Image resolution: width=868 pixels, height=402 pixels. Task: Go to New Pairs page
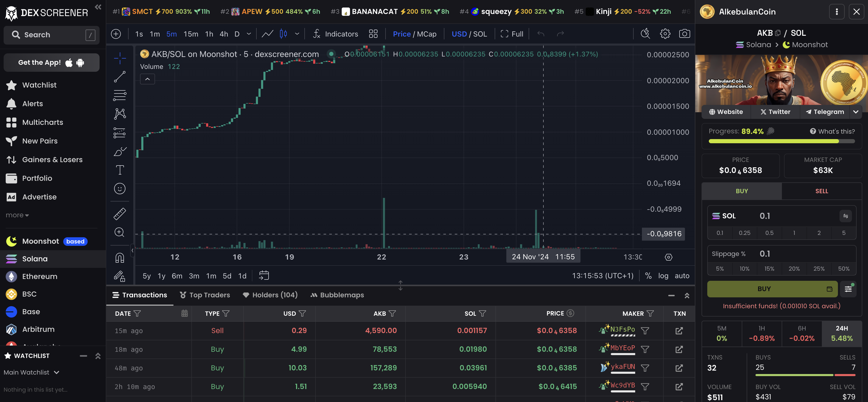coord(40,141)
